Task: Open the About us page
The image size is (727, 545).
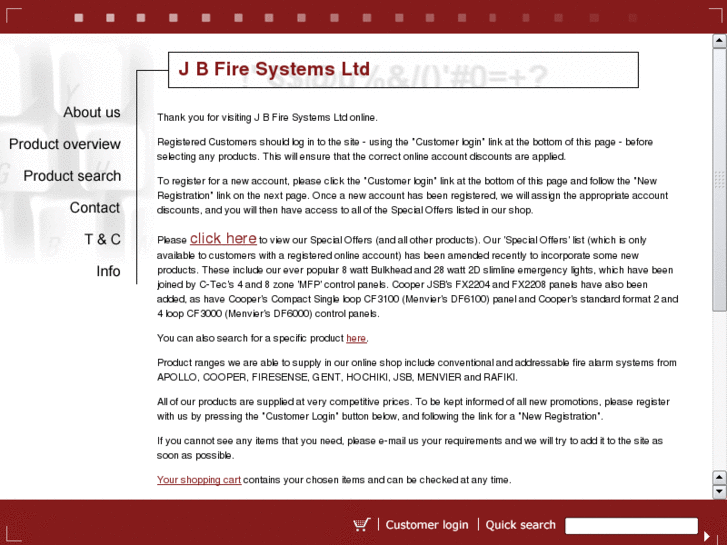Action: (92, 112)
